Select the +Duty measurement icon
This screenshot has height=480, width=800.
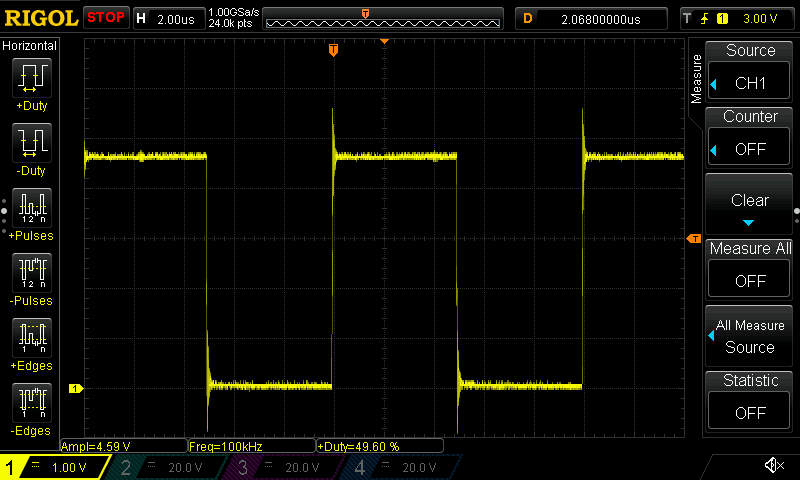(32, 78)
